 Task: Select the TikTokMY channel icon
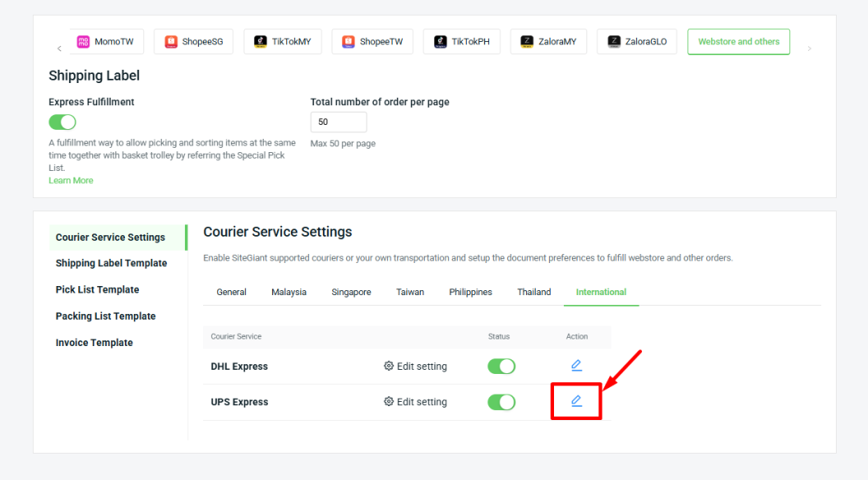click(x=261, y=42)
